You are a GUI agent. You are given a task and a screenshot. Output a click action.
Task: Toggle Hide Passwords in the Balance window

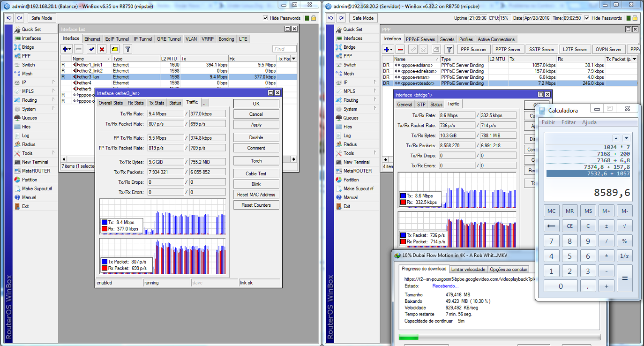tap(266, 18)
